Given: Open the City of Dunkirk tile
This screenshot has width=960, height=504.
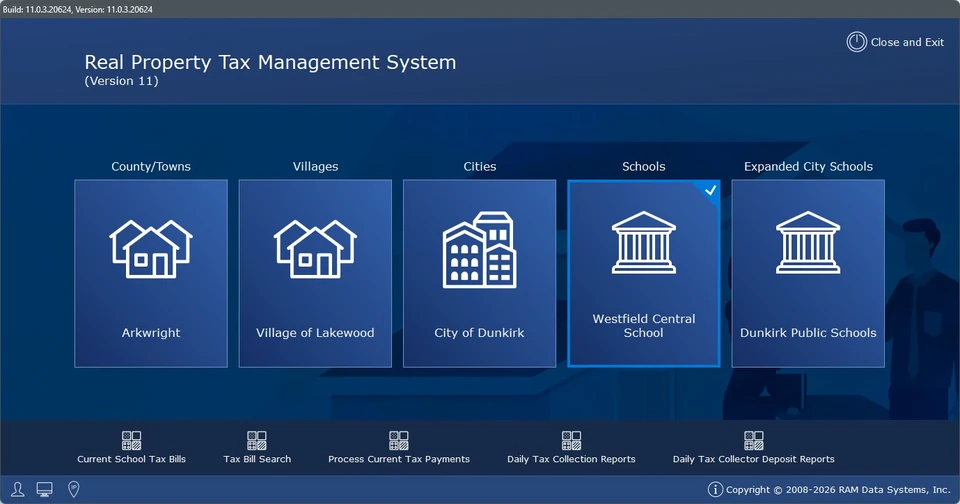Looking at the screenshot, I should click(479, 273).
